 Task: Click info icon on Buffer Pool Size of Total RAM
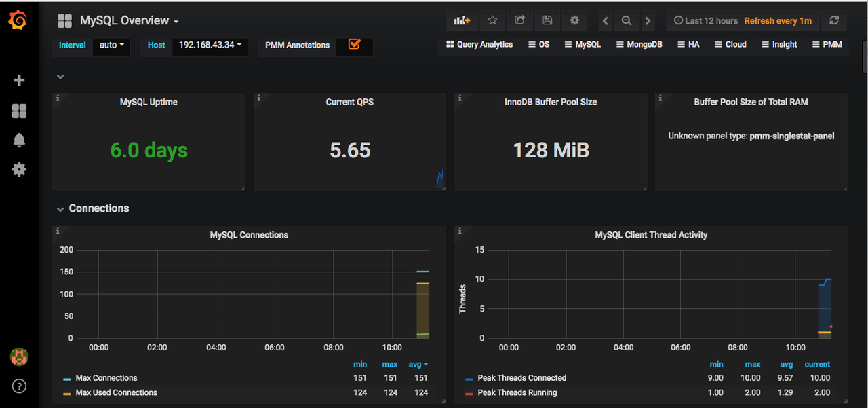click(660, 98)
